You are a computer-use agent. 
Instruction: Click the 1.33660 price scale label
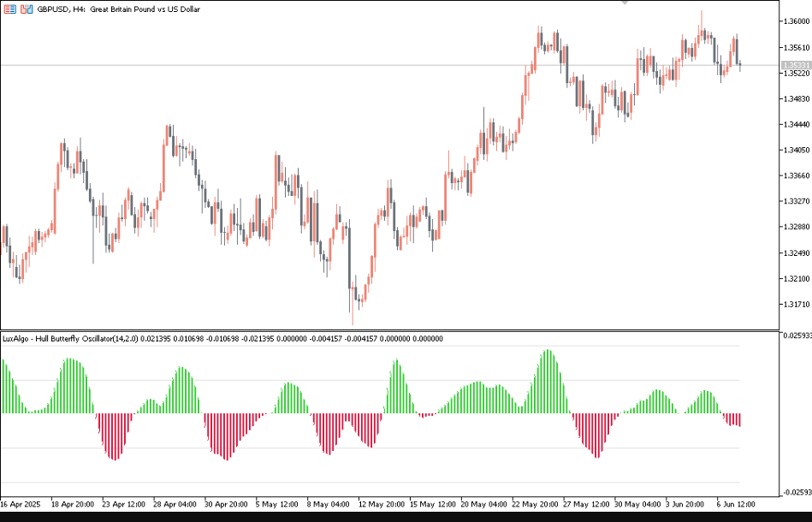tap(796, 175)
